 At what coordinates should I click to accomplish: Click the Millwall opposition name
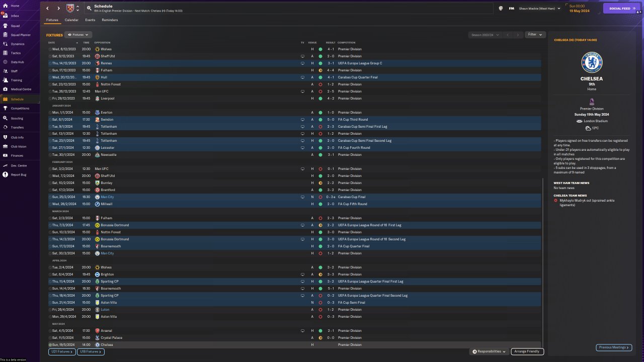106,204
